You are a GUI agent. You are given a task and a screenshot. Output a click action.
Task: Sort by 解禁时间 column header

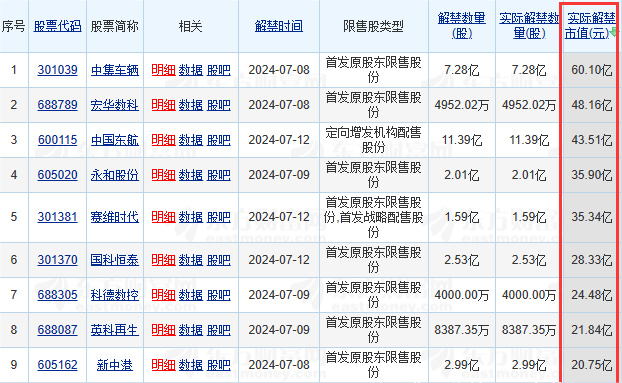click(x=279, y=26)
